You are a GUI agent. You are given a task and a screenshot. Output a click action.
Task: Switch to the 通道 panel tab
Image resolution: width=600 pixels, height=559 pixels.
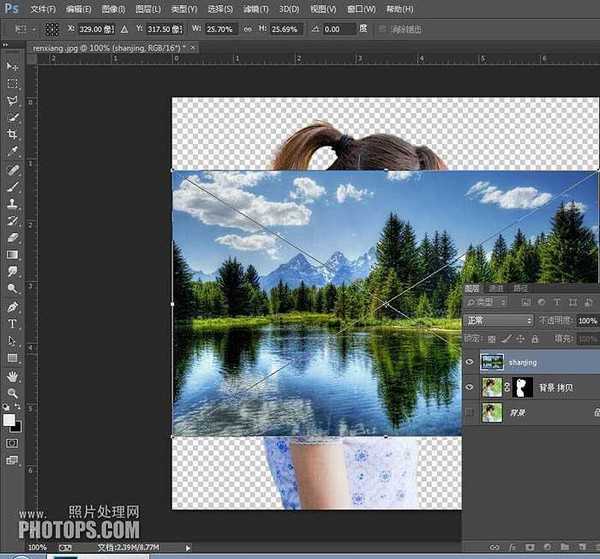click(497, 288)
